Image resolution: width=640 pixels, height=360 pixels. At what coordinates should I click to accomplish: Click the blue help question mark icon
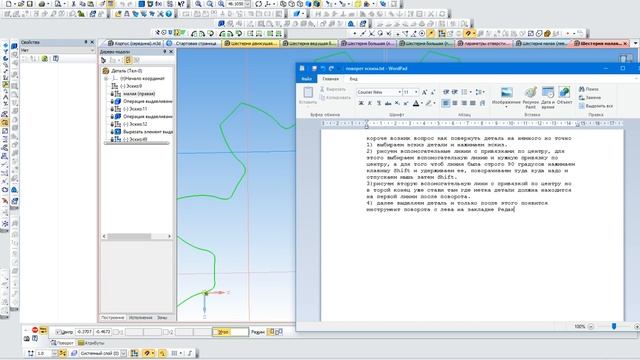click(169, 14)
